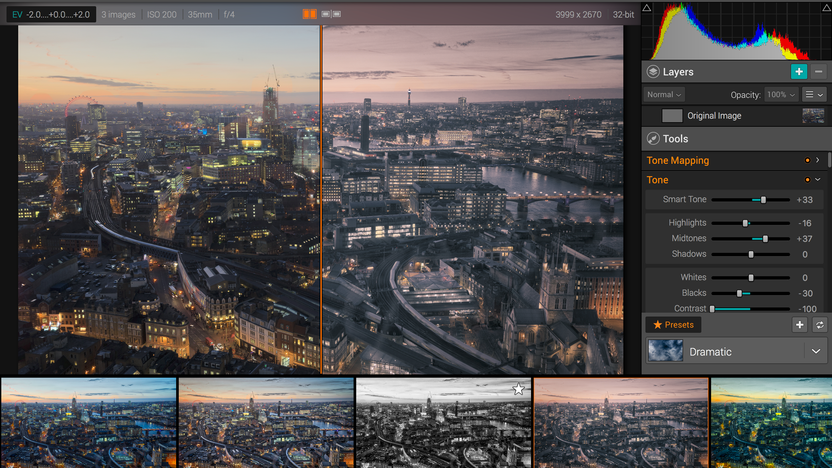Screen dimensions: 832x468
Task: Click the Smart Tone slider handle
Action: [763, 200]
